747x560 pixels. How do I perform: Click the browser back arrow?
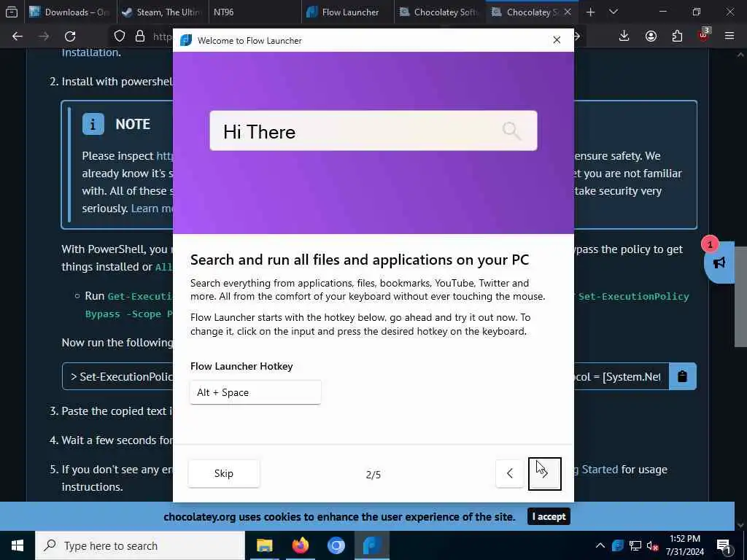pos(18,36)
